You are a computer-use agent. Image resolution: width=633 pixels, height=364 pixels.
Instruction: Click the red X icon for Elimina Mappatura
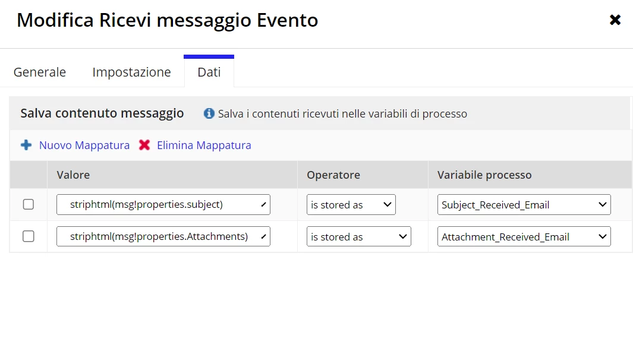point(144,145)
